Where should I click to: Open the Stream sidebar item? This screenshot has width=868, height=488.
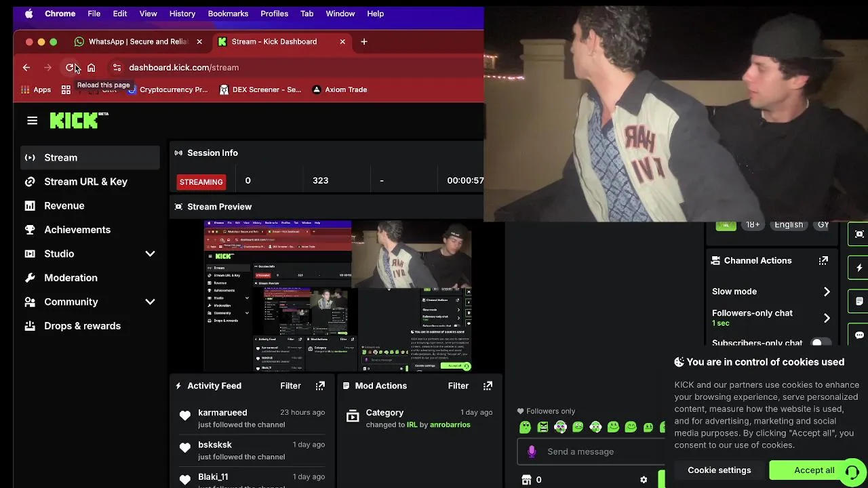pyautogui.click(x=90, y=157)
